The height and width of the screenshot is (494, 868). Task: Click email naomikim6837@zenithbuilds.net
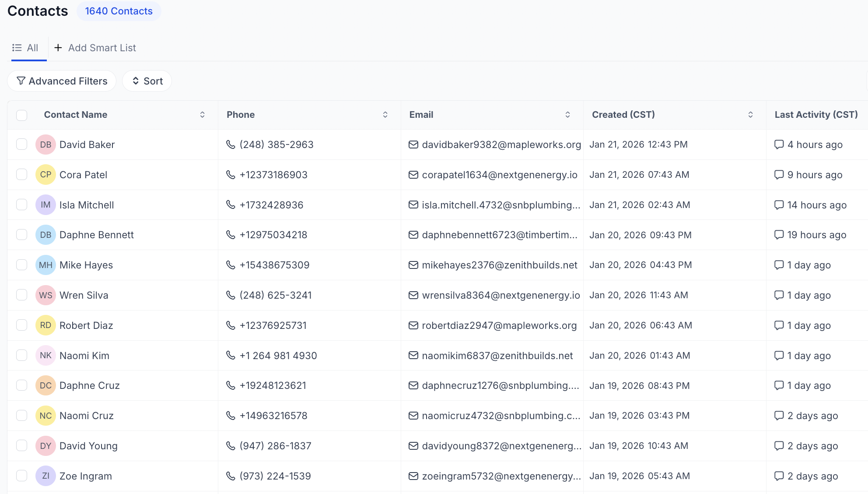(497, 356)
